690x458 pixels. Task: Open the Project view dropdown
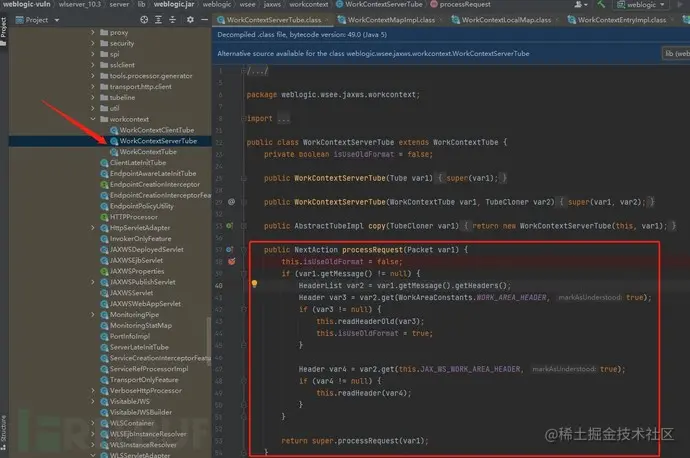pyautogui.click(x=37, y=20)
